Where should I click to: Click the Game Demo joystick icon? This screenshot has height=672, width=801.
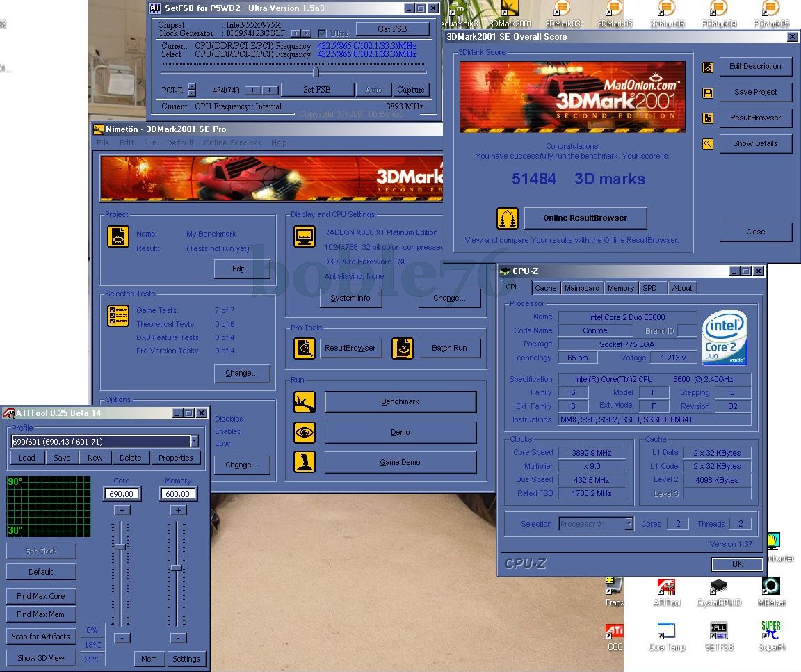(305, 462)
